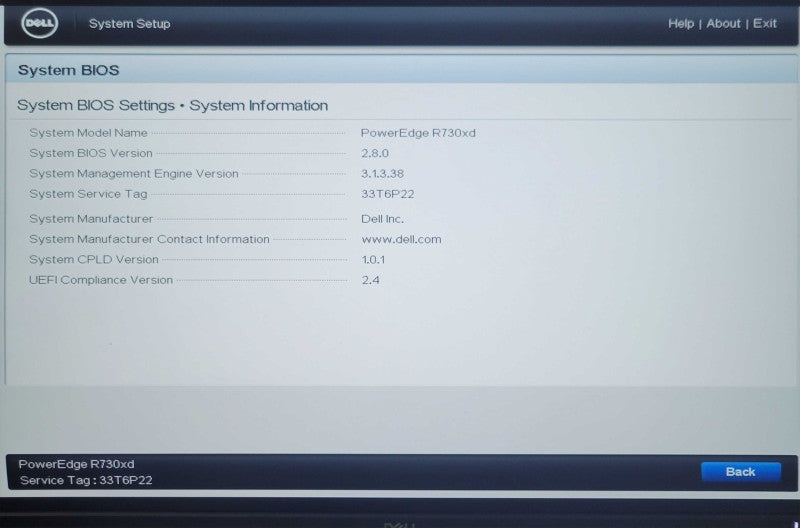The width and height of the screenshot is (800, 528).
Task: Select BIOS version value 2.8.0
Action: pyautogui.click(x=374, y=153)
